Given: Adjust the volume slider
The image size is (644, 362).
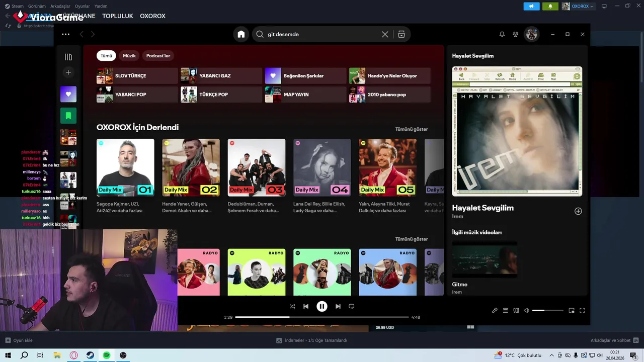Looking at the screenshot, I should pyautogui.click(x=548, y=311).
